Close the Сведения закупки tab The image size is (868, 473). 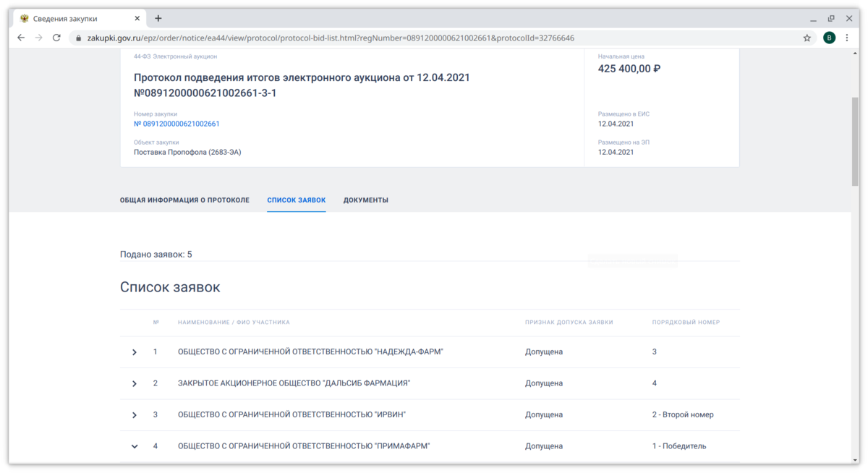click(137, 18)
